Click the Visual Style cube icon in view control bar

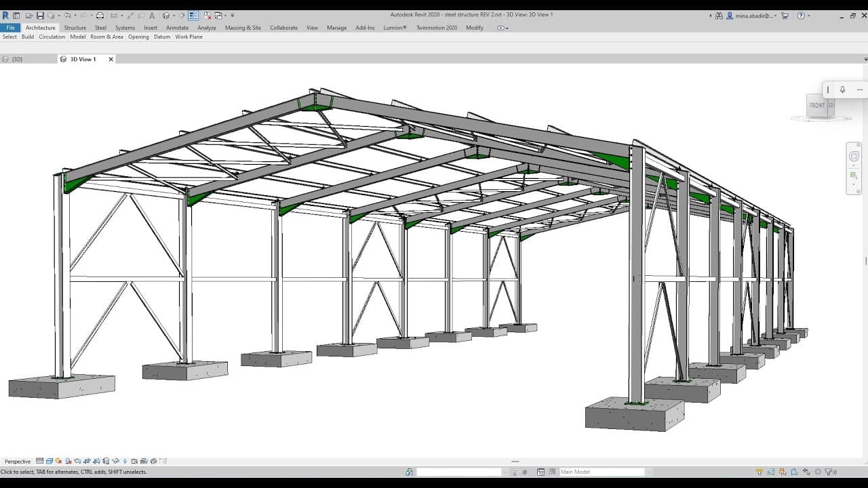tap(49, 461)
